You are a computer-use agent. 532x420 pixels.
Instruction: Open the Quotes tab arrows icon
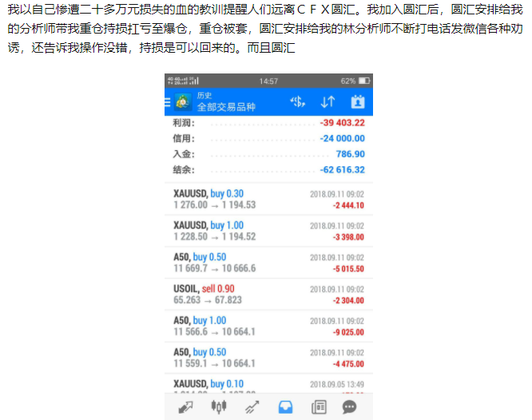click(x=185, y=407)
